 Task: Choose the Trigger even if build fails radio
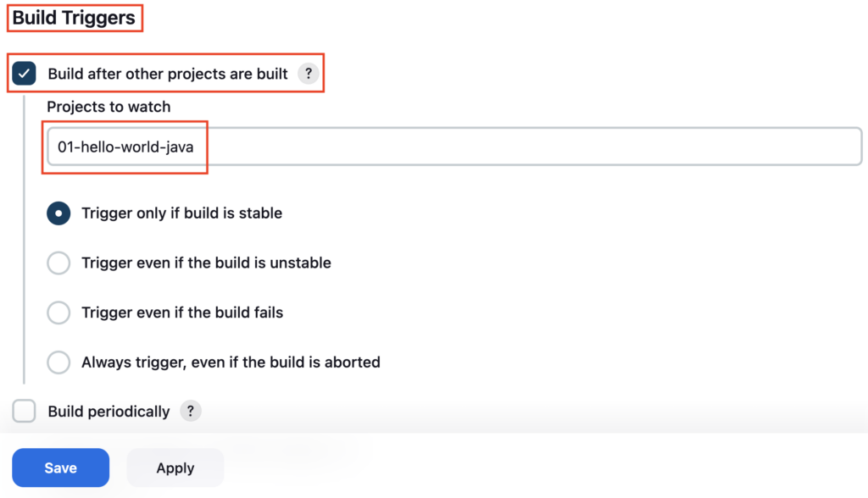click(x=58, y=313)
